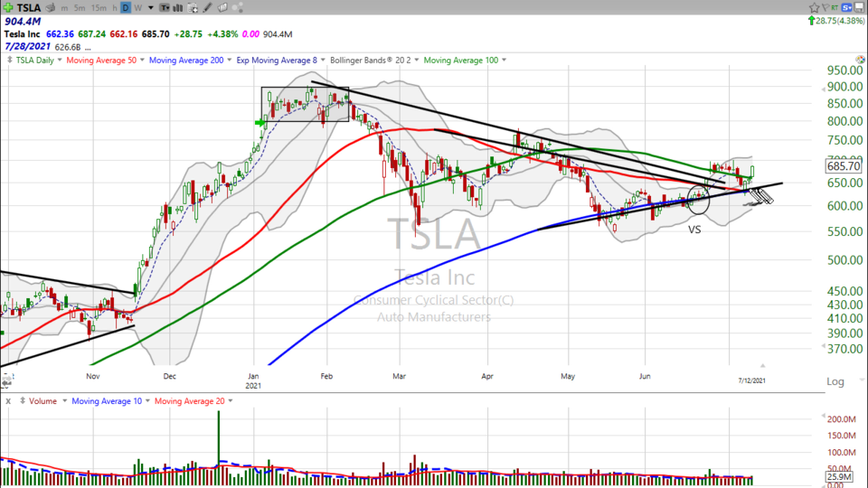The width and height of the screenshot is (868, 488).
Task: Open the drawing tools pencil icon
Action: click(208, 8)
